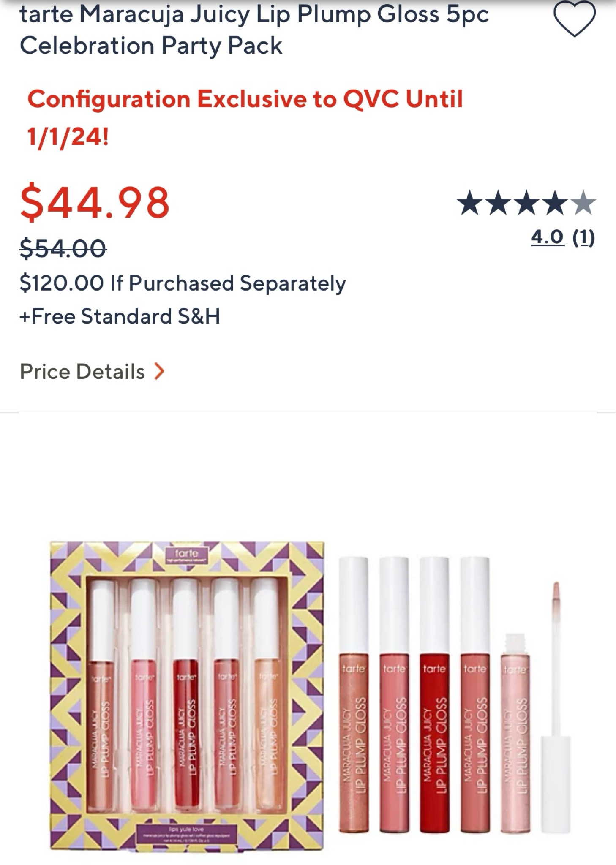
Task: Click the (1) review count link
Action: click(x=584, y=238)
